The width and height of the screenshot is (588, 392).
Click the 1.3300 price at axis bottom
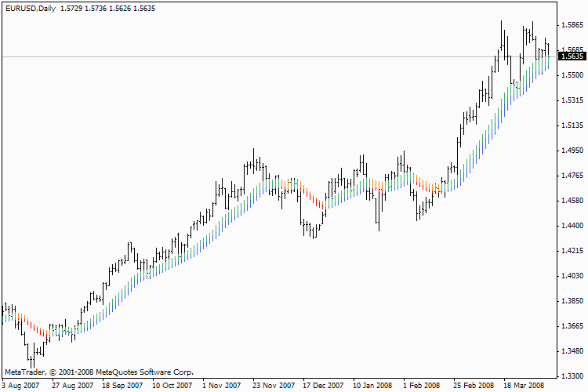[572, 376]
